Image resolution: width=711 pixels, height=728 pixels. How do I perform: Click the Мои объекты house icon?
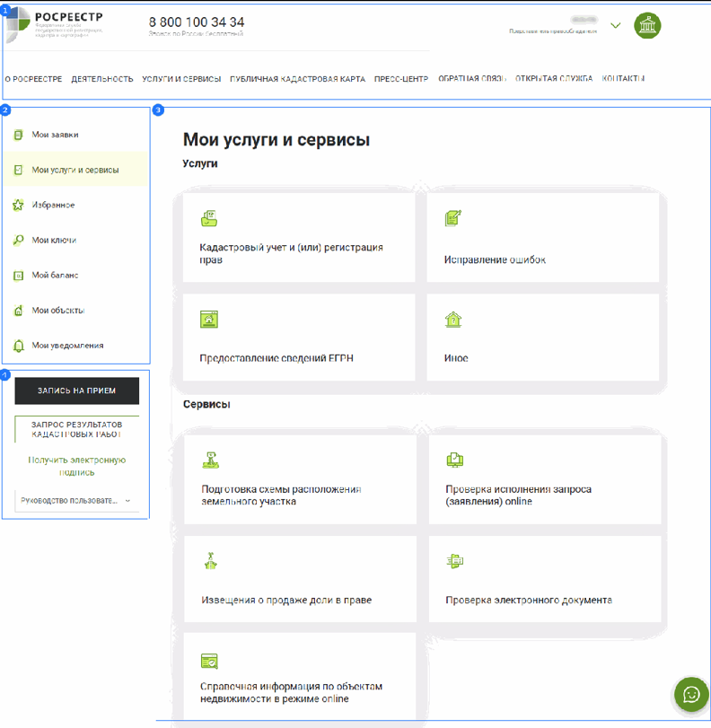(18, 311)
